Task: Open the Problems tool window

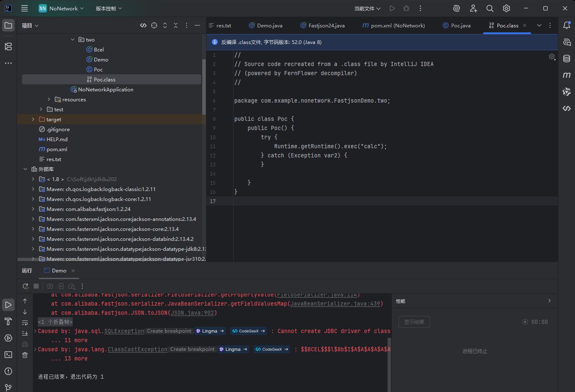Action: [x=8, y=371]
